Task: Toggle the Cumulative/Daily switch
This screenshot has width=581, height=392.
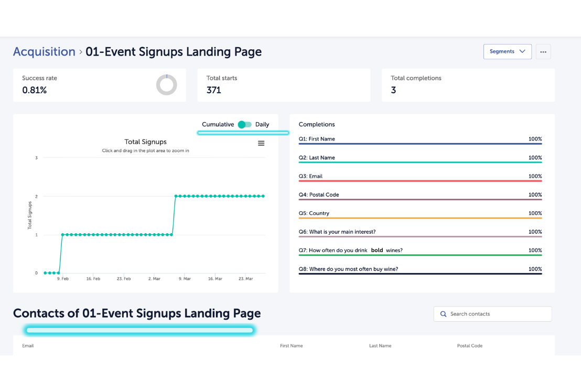Action: [x=244, y=124]
